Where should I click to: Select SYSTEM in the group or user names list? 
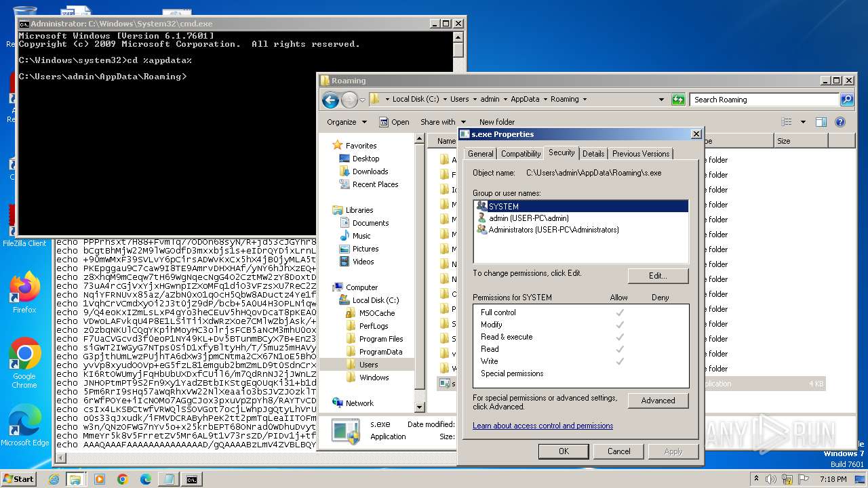[x=580, y=206]
